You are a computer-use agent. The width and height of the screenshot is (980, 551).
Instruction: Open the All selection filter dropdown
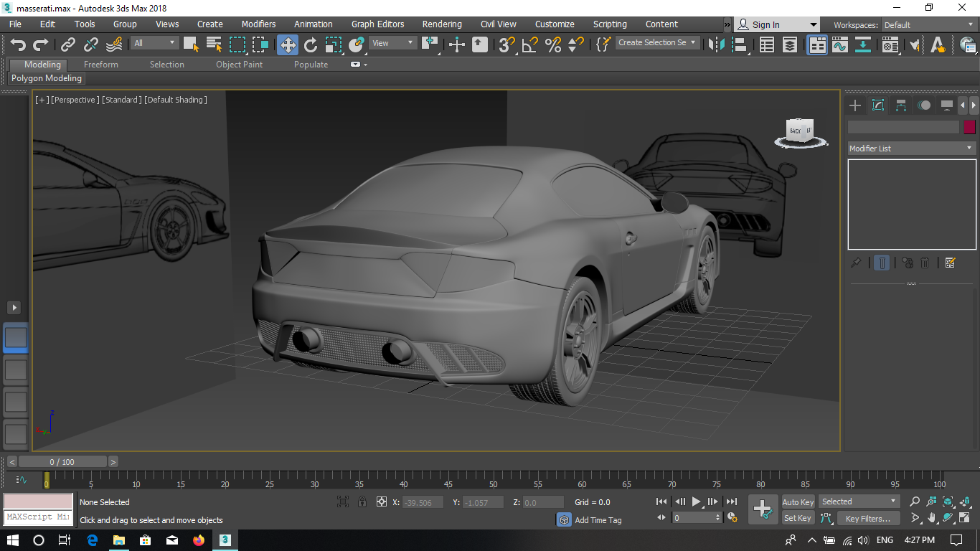pos(154,43)
